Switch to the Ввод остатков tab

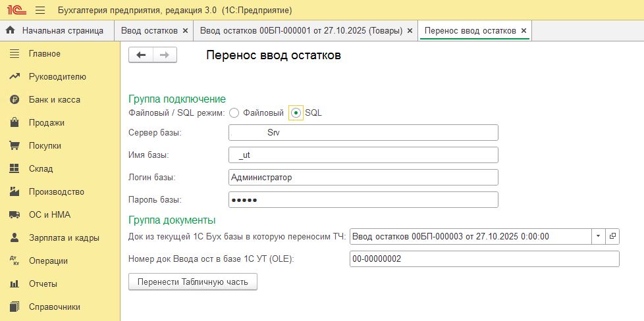click(149, 30)
